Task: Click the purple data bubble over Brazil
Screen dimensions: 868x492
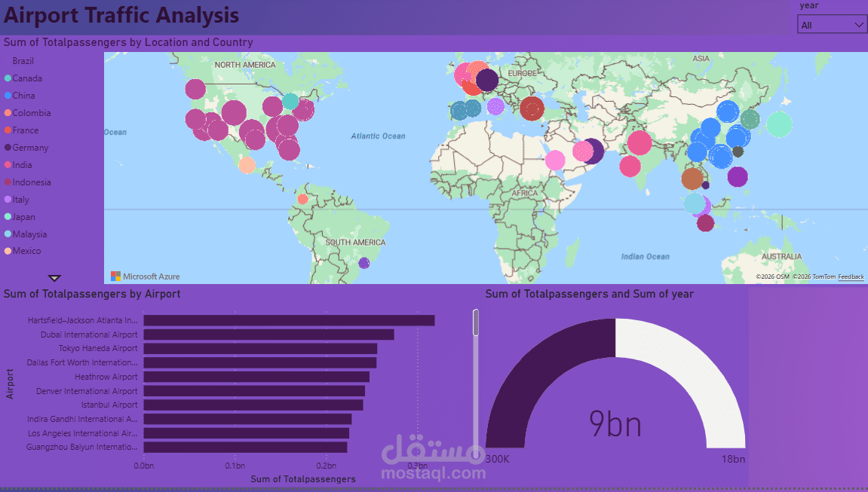Action: (x=364, y=264)
